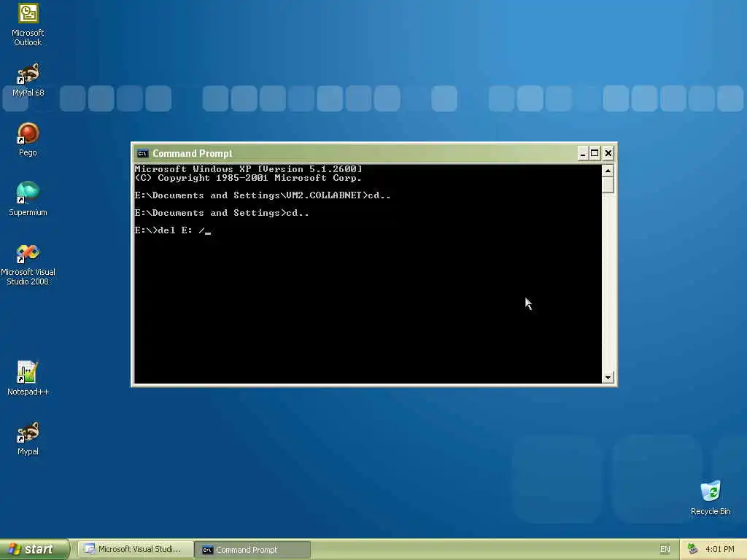Select the MyPal 68 desktop shortcut
The image size is (747, 560).
point(28,80)
